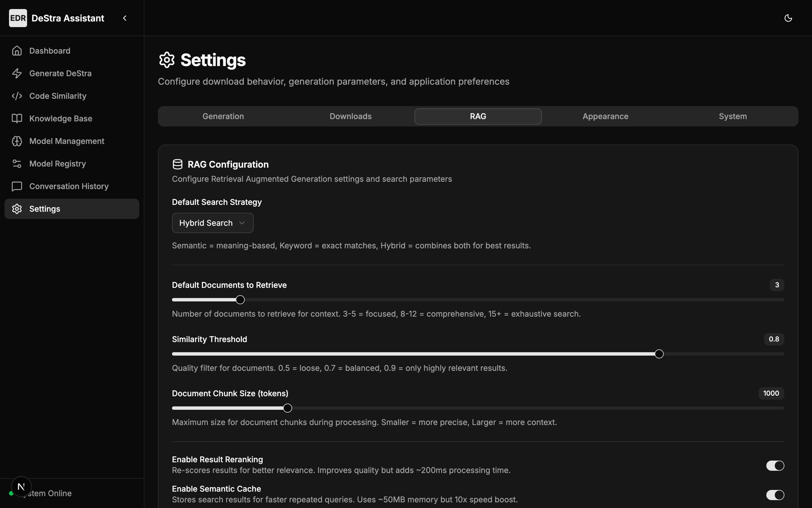Click the Code Similarity brackets icon
This screenshot has height=508, width=812.
17,96
